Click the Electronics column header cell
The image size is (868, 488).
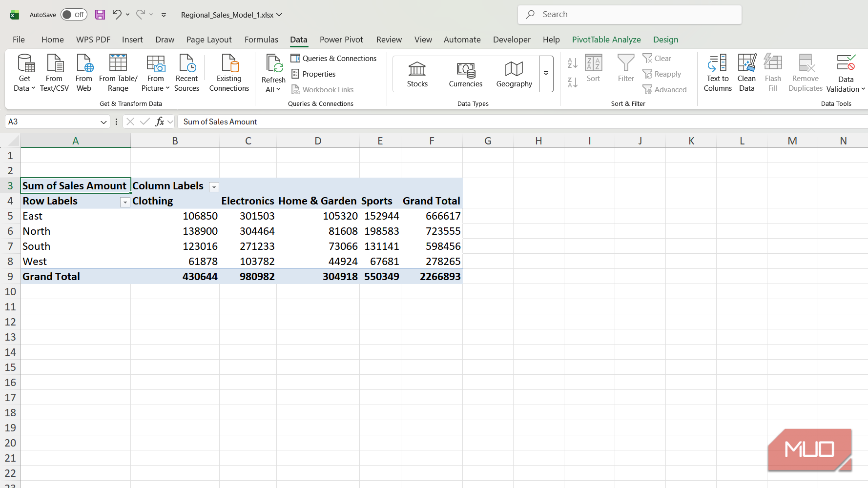click(248, 201)
